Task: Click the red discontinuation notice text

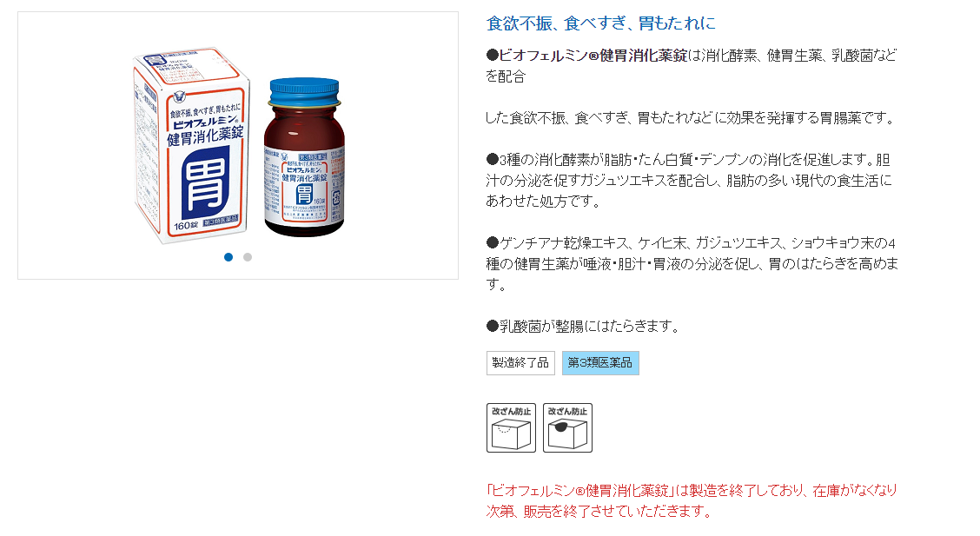Action: tap(692, 500)
